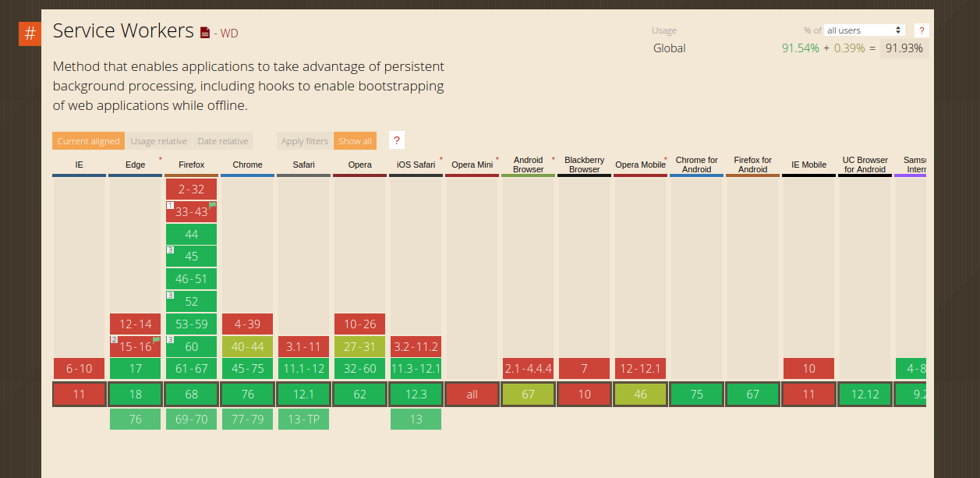
Task: Select the Opera 10-26 cell
Action: [359, 324]
